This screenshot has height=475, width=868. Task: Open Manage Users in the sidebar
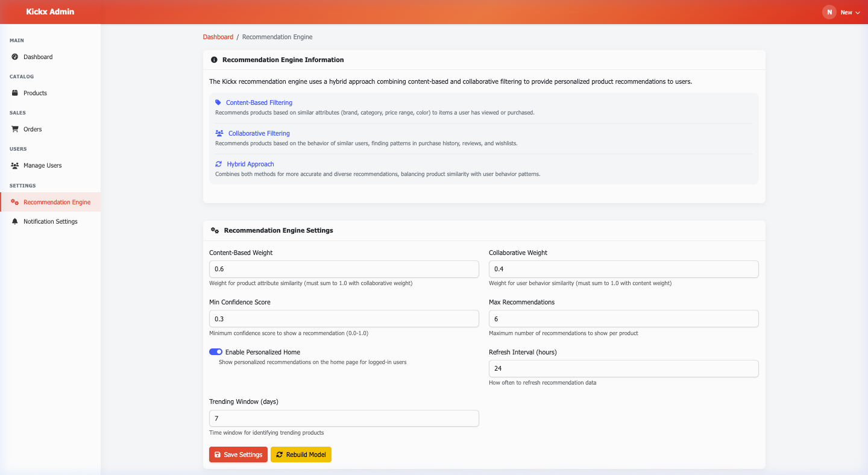[x=51, y=165]
